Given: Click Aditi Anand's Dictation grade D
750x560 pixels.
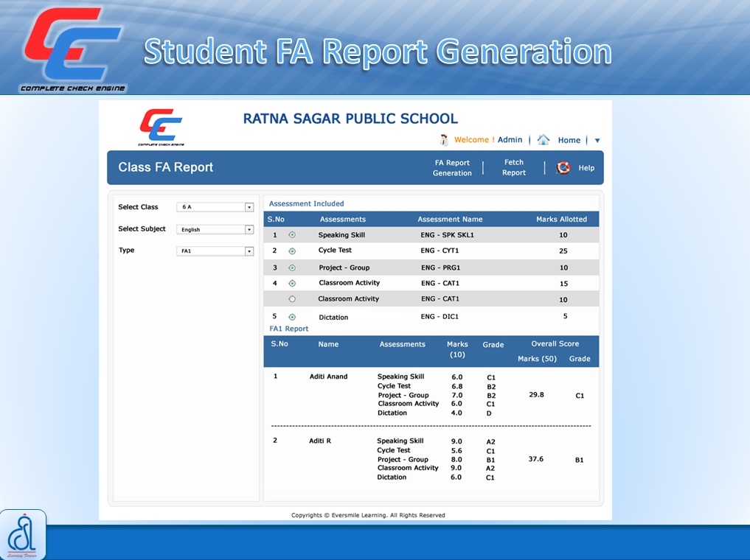Looking at the screenshot, I should click(489, 413).
